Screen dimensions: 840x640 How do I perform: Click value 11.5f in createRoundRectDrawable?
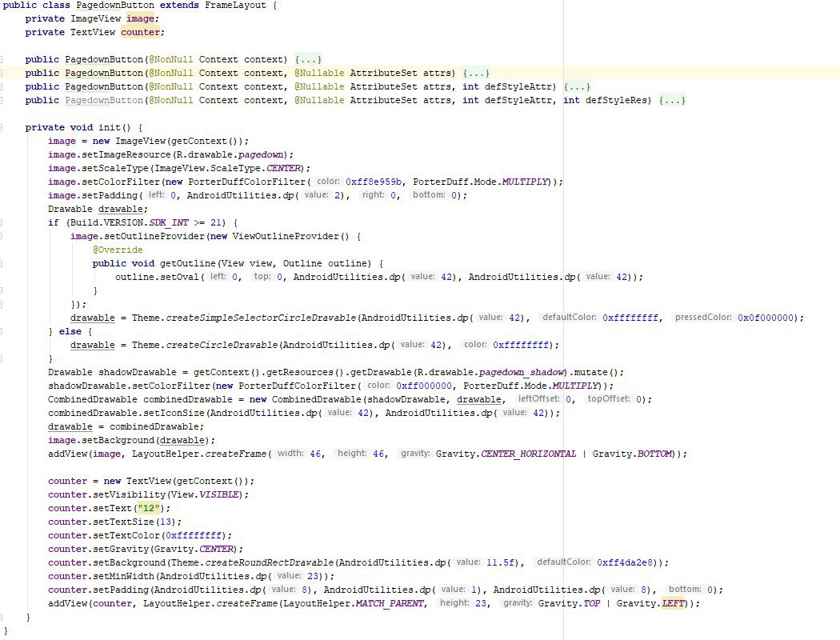[500, 563]
